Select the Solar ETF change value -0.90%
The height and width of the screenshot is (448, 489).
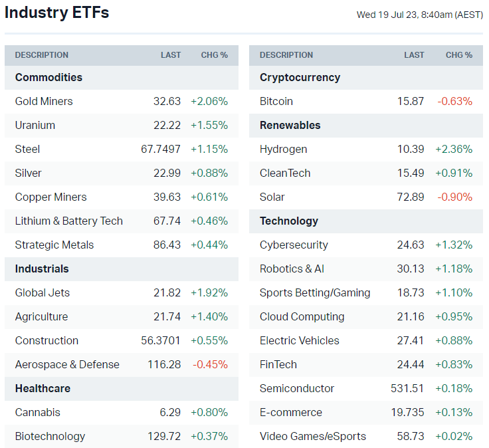coord(455,197)
